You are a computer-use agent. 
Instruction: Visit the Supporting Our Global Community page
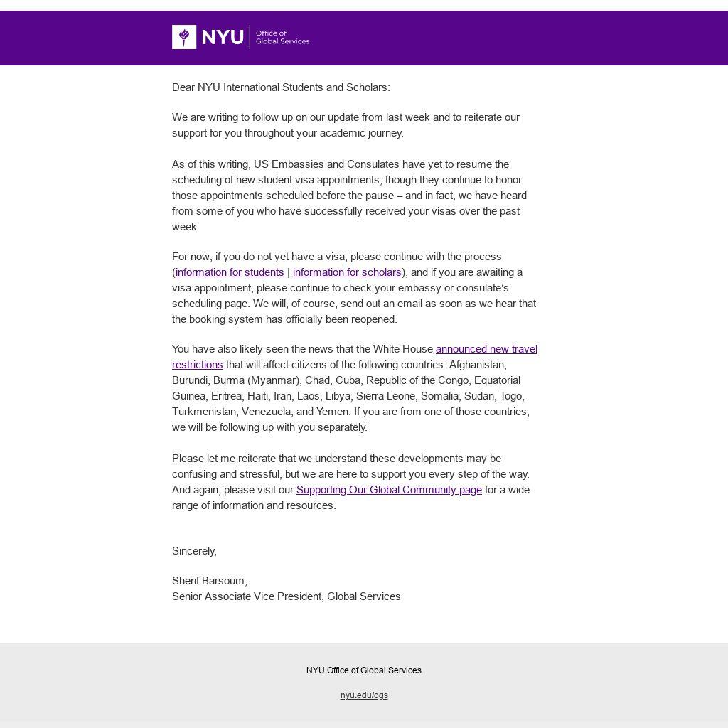pos(389,490)
